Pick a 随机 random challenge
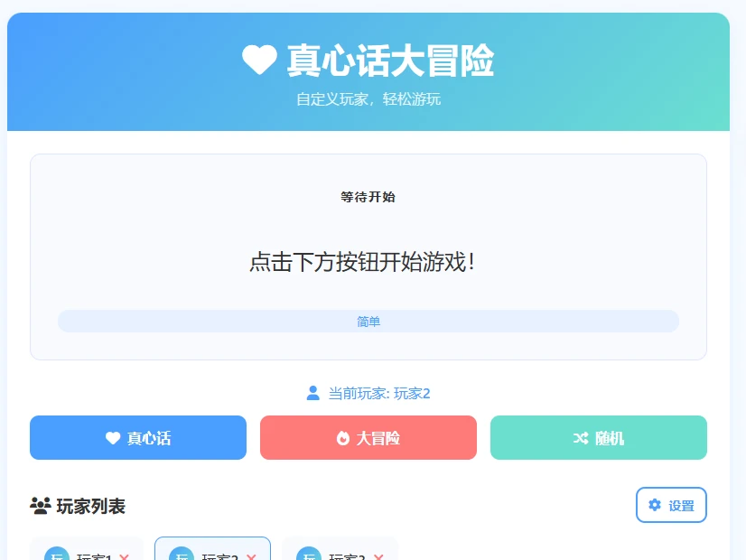746x560 pixels. pyautogui.click(x=599, y=438)
